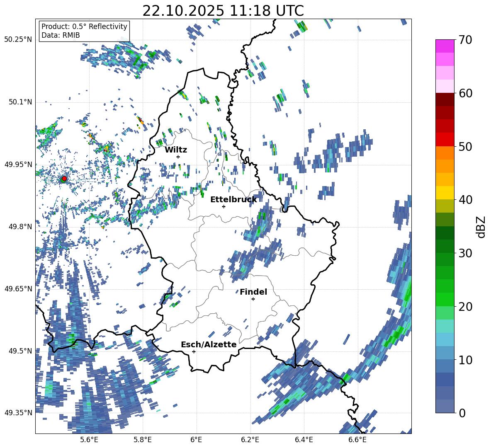Screen dimensions: 491x448
Task: Click the 5.8°E longitude label
Action: point(143,440)
